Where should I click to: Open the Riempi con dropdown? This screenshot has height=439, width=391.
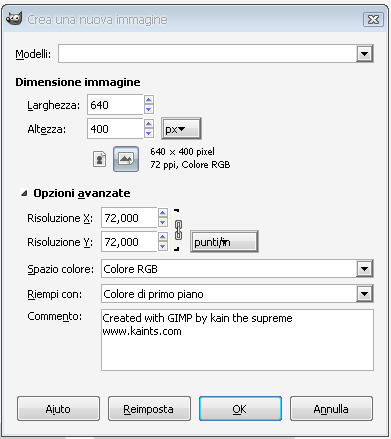[x=364, y=294]
